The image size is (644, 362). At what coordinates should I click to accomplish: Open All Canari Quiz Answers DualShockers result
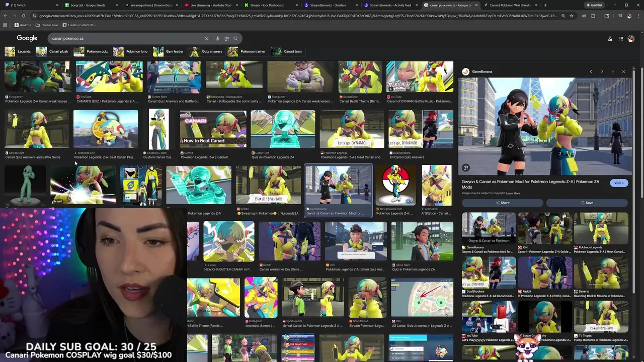pos(421,129)
